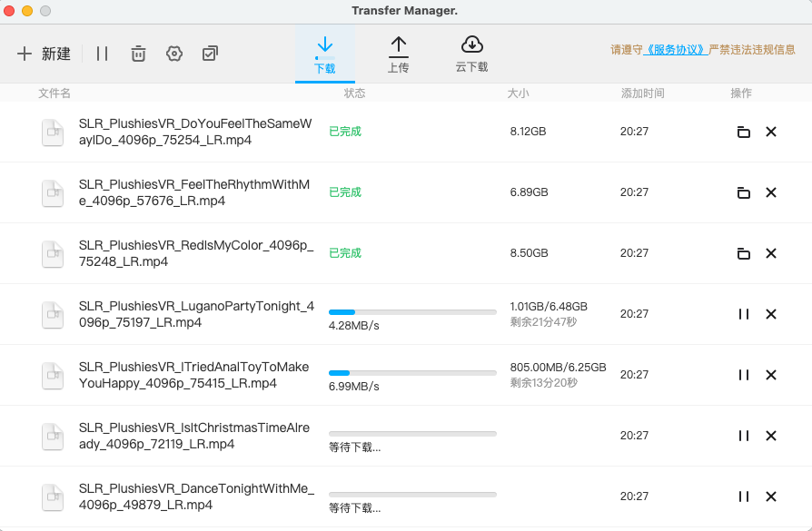Image resolution: width=812 pixels, height=531 pixels.
Task: Click the ITriedAnalToyToMakeYouHappy progress bar
Action: 412,373
